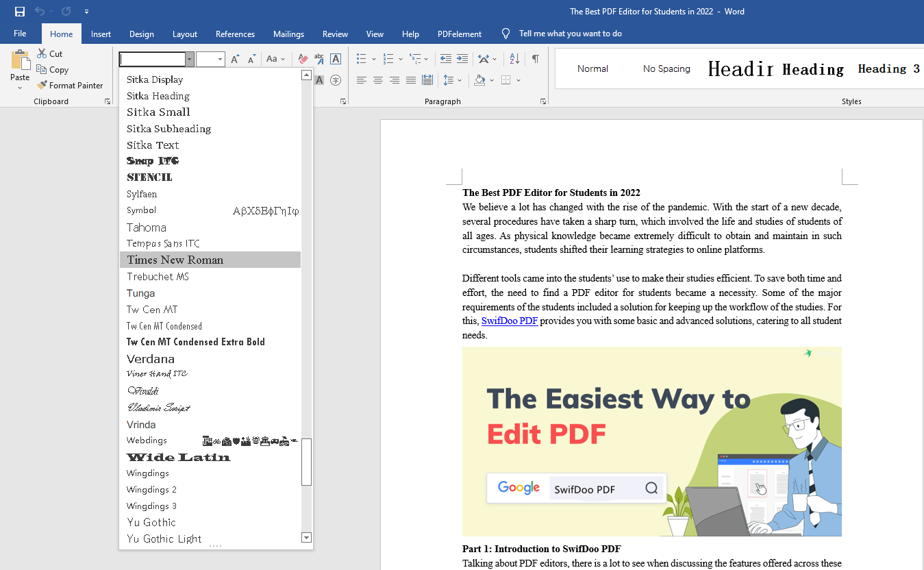Open the File menu tab
This screenshot has width=924, height=570.
(x=20, y=34)
